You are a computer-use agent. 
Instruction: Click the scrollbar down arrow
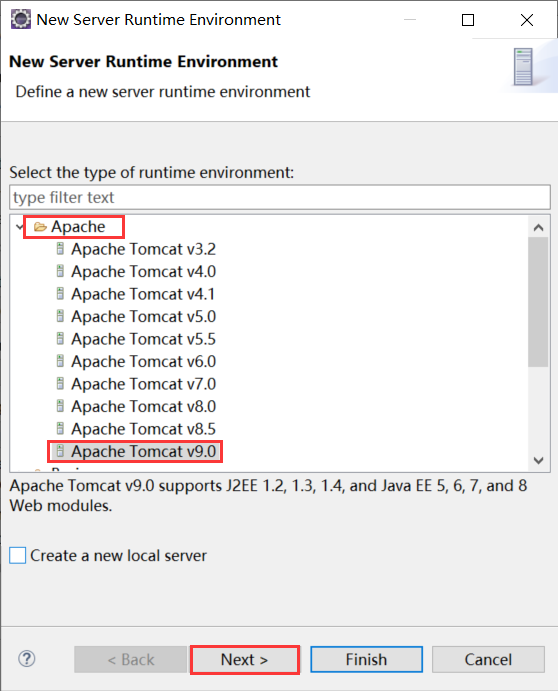(538, 461)
